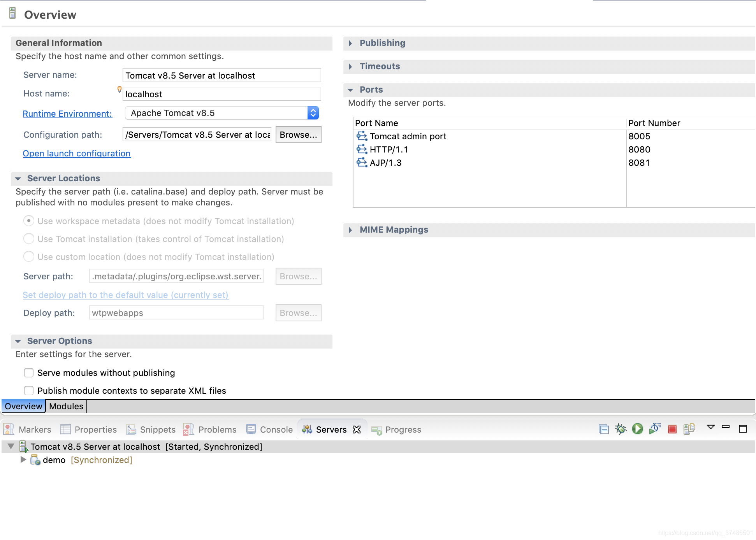Screen dimensions: 756x540
Task: Click the Runtime Environment link
Action: [67, 114]
